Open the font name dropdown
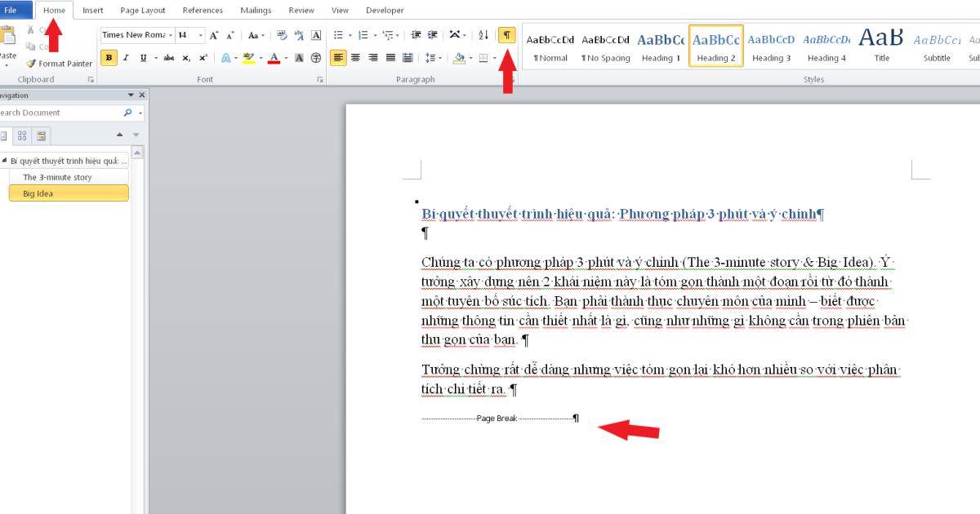 click(x=171, y=35)
